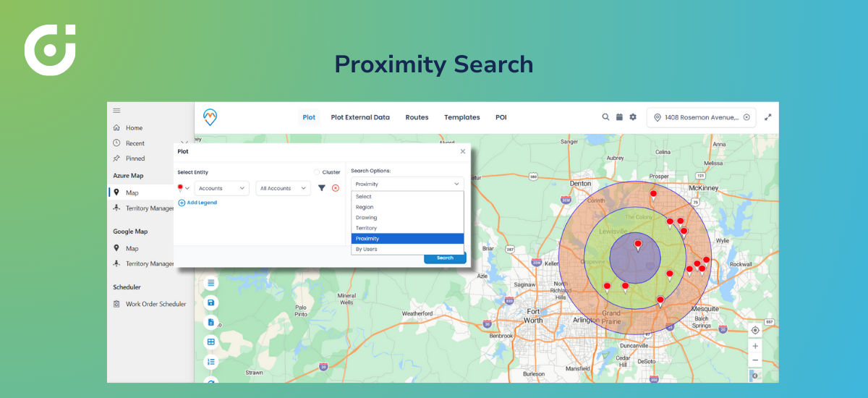868x398 pixels.
Task: Choose Proximity in Search Options list
Action: 407,239
